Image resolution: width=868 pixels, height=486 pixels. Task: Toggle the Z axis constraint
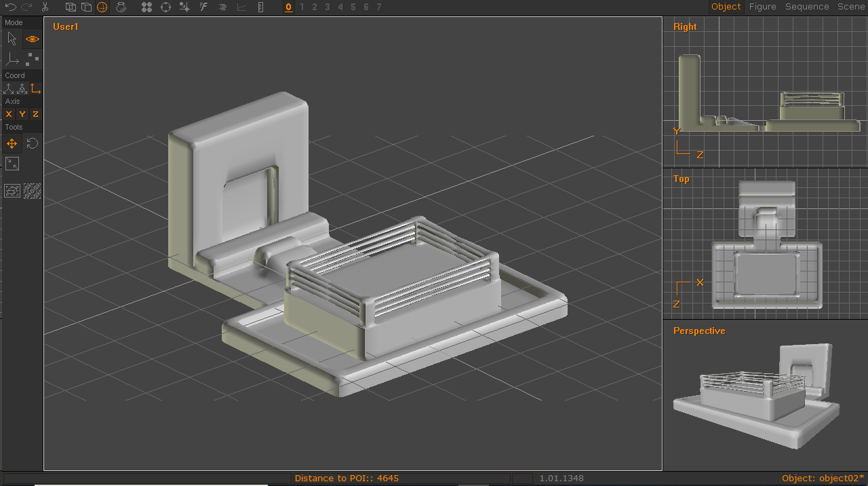click(35, 114)
